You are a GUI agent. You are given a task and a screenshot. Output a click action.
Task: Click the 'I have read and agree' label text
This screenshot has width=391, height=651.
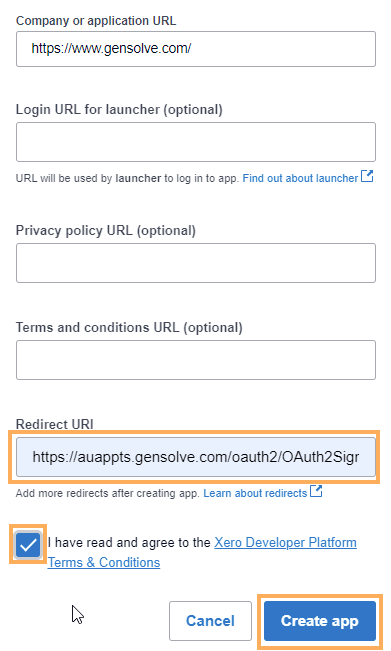tap(129, 542)
